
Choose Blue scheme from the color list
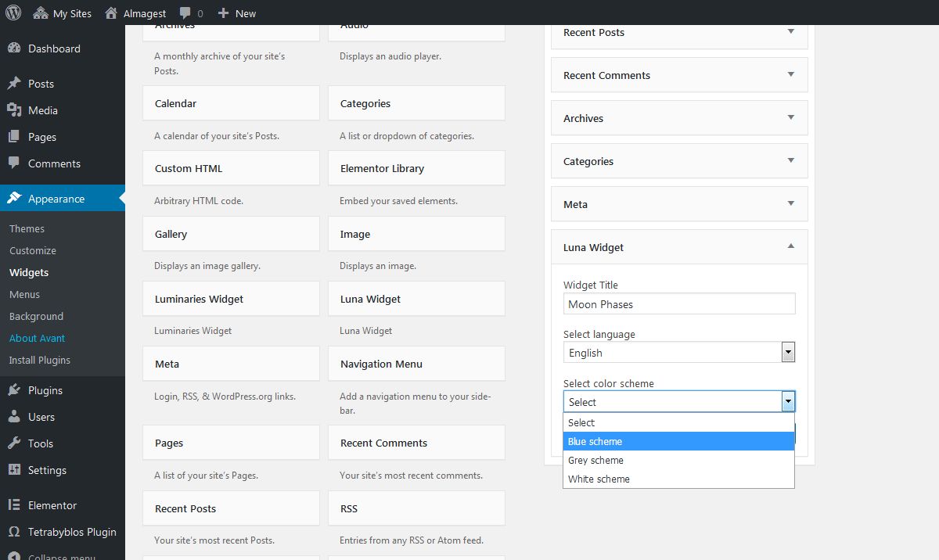(678, 442)
